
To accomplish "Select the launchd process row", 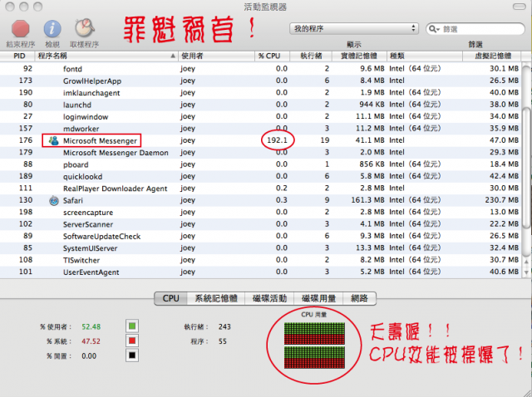I will click(260, 105).
